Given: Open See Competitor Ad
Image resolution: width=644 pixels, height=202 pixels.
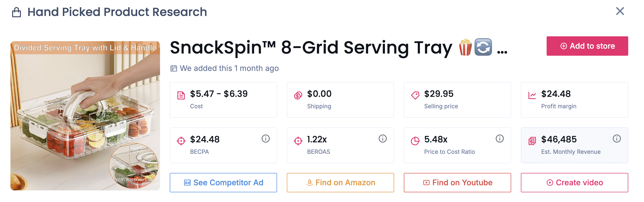Looking at the screenshot, I should [x=223, y=182].
